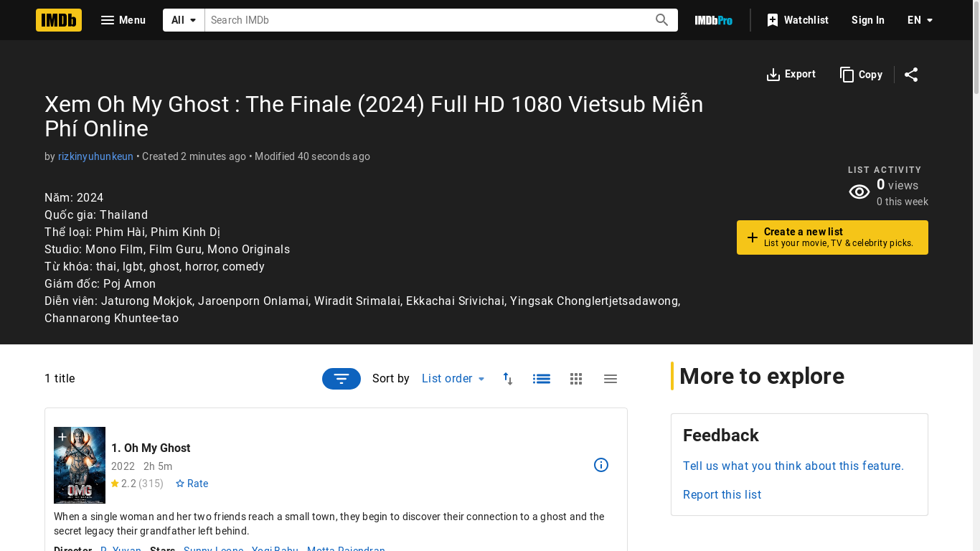Change the List order sort dropdown
The image size is (980, 551).
click(453, 379)
